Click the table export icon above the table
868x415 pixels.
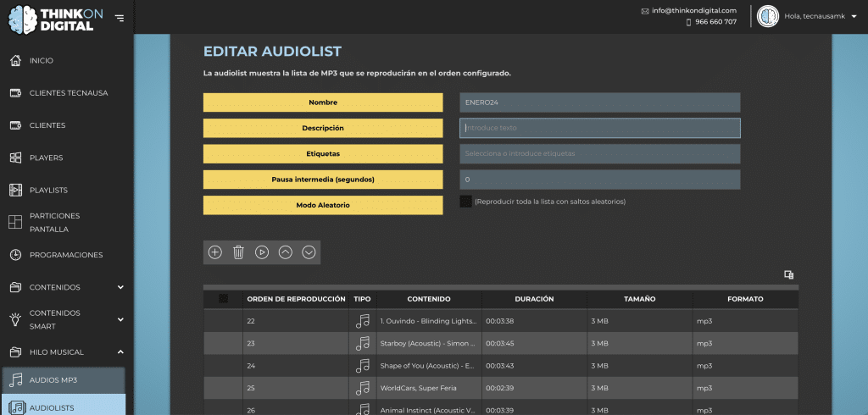(789, 274)
